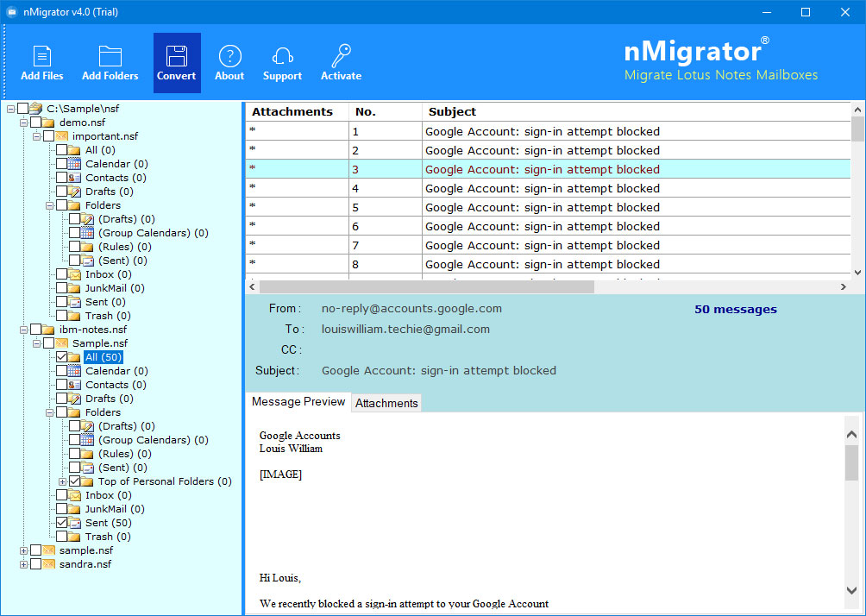Open the Attachments tab
This screenshot has width=866, height=616.
[x=386, y=403]
